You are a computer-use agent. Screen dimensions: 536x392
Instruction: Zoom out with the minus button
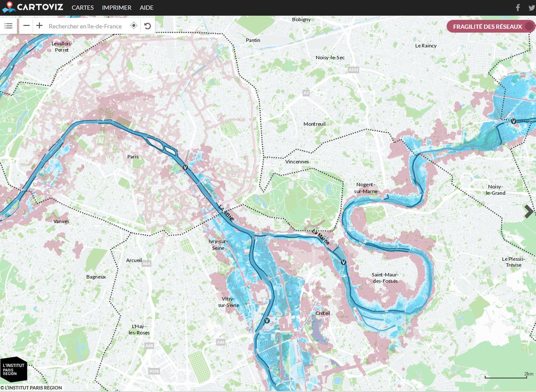point(26,25)
